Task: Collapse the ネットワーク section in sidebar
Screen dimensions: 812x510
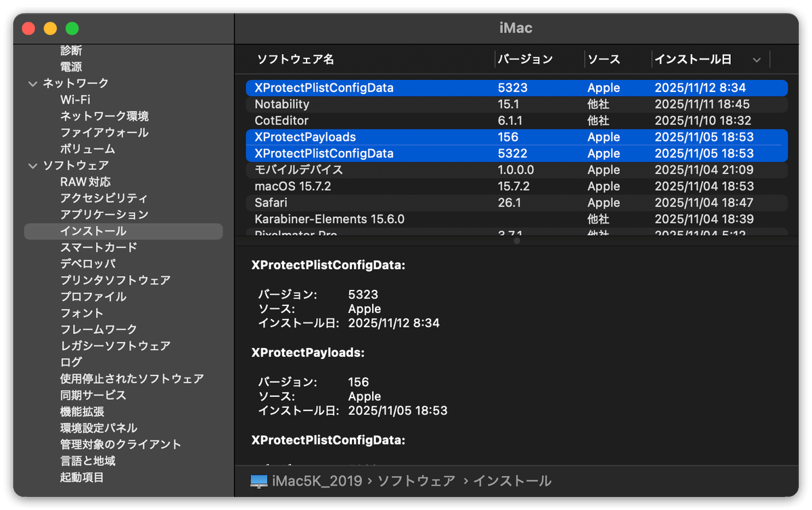Action: point(32,83)
